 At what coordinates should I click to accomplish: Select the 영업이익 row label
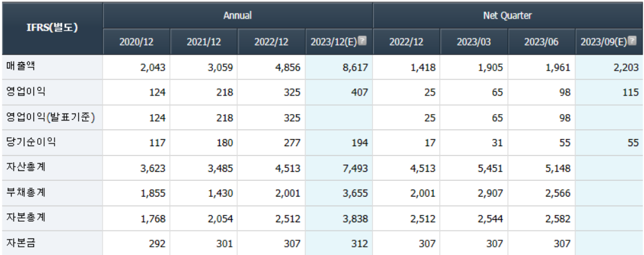(26, 91)
